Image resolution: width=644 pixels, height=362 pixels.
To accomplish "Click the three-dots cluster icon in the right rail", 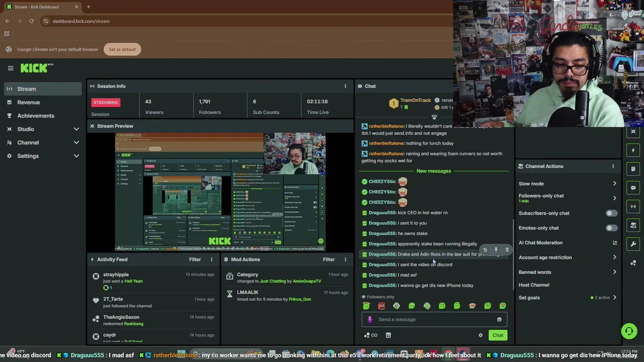I will click(633, 262).
